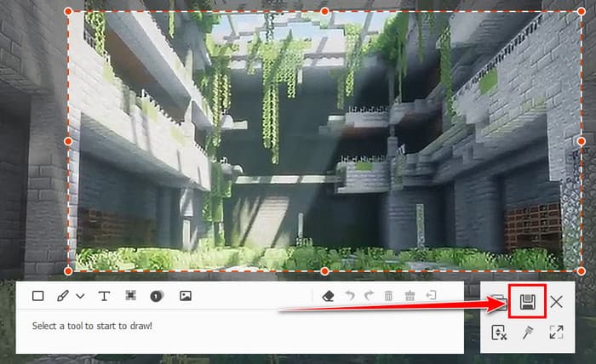The height and width of the screenshot is (364, 596).
Task: Click the left-middle selection edge handle
Action: (68, 141)
